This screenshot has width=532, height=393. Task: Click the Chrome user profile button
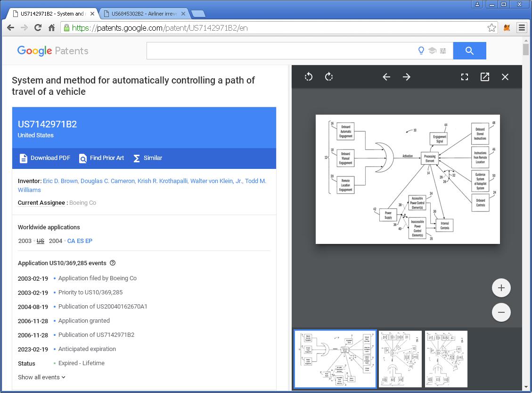click(477, 4)
